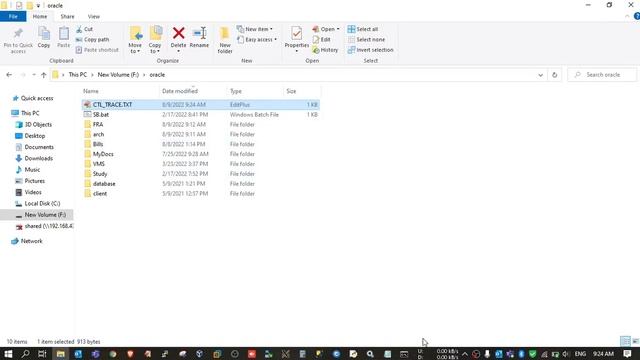This screenshot has height=360, width=640.
Task: Switch to the Home ribbon tab
Action: 40,17
